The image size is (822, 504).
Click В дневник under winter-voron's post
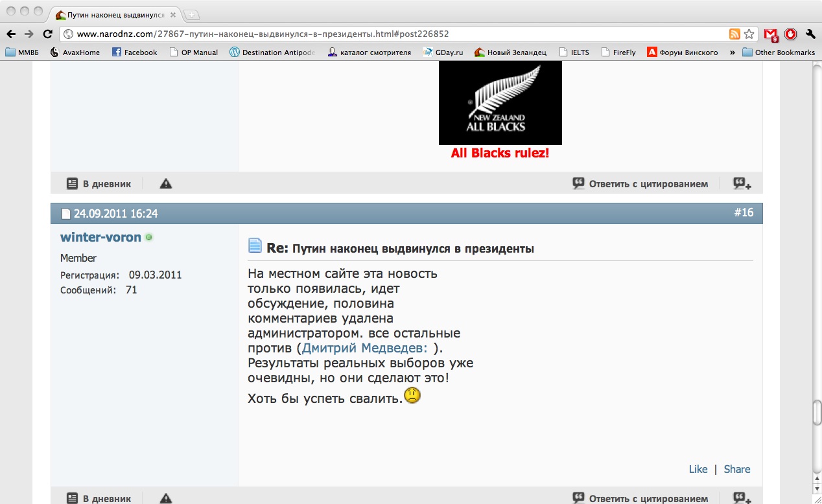tap(99, 499)
